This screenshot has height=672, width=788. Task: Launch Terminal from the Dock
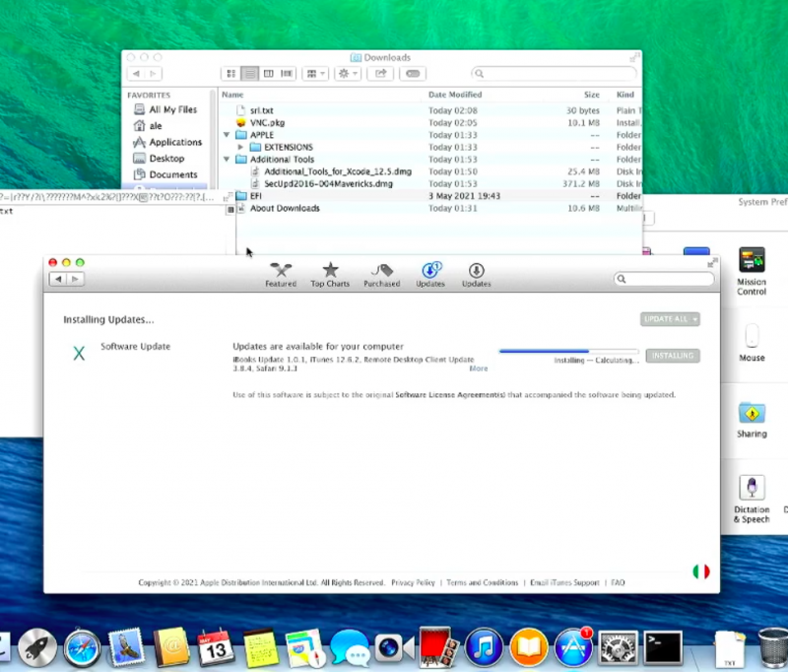[x=663, y=647]
